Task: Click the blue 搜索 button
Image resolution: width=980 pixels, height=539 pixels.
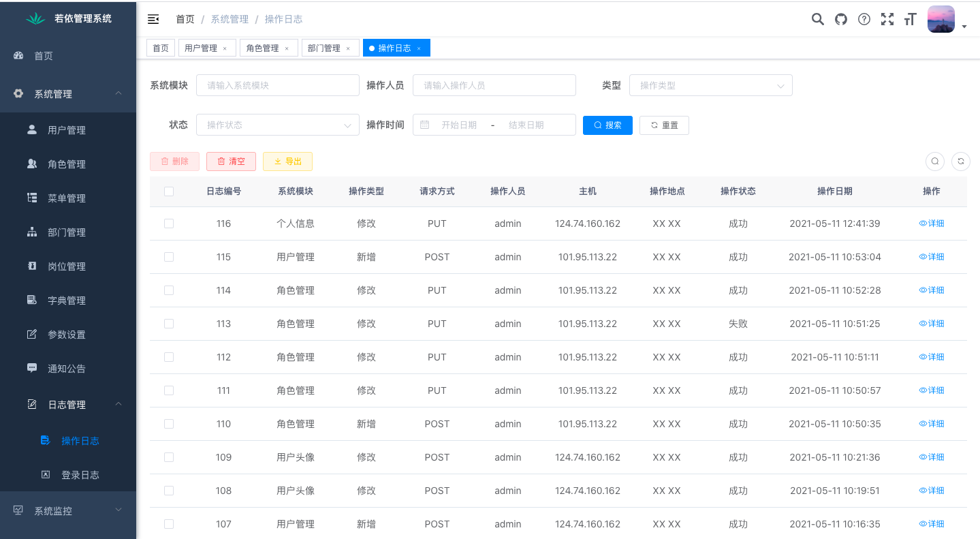Action: click(607, 125)
